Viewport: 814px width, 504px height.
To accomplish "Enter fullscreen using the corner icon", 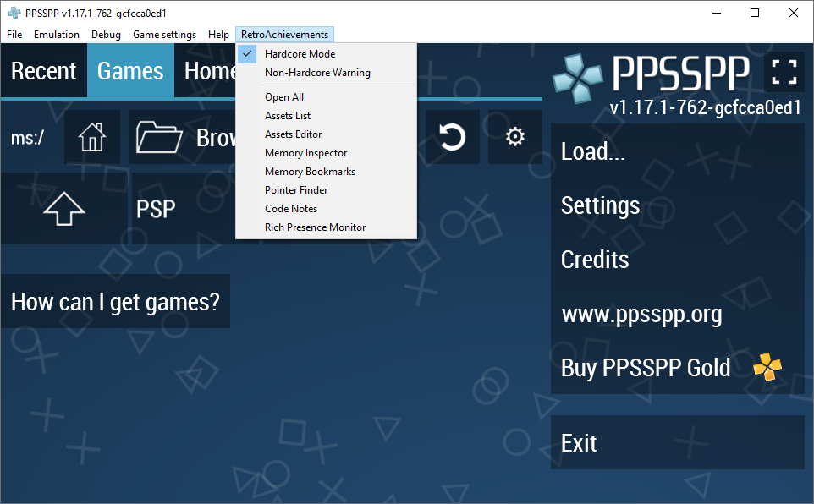I will (x=784, y=73).
